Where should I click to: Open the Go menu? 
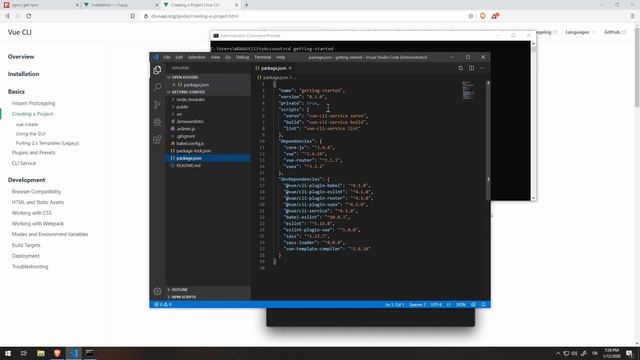coord(228,57)
